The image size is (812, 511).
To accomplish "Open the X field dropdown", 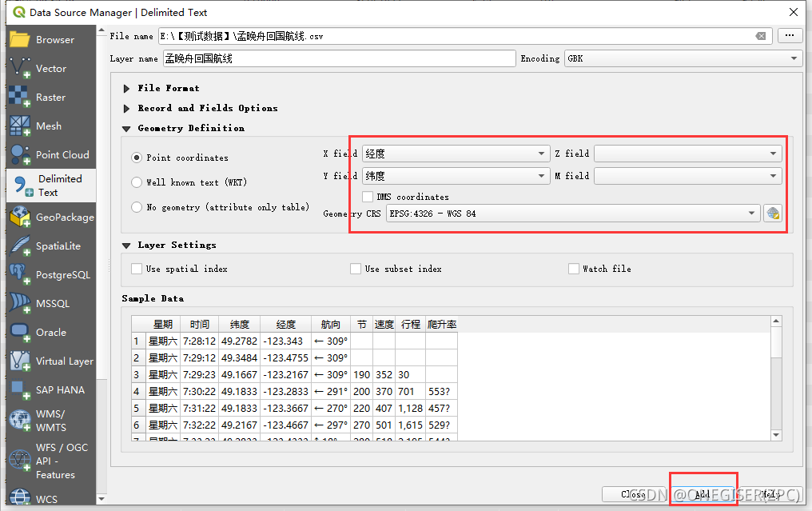I will click(456, 154).
